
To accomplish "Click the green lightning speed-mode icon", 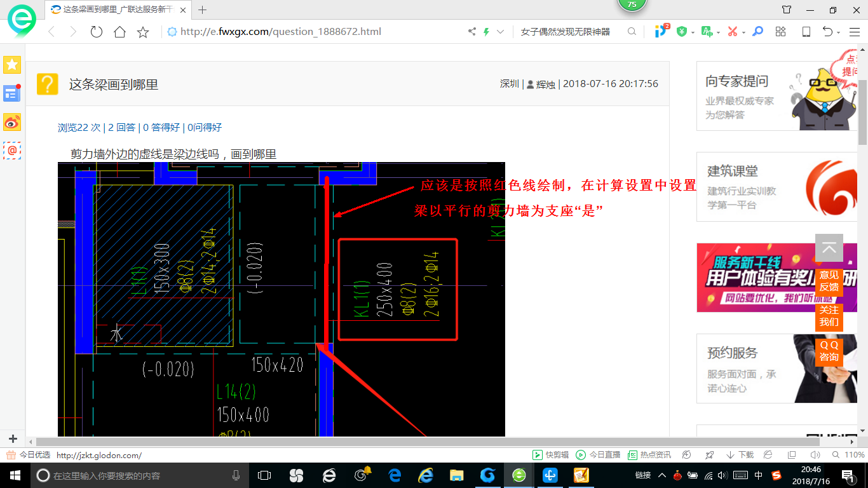I will pyautogui.click(x=486, y=32).
